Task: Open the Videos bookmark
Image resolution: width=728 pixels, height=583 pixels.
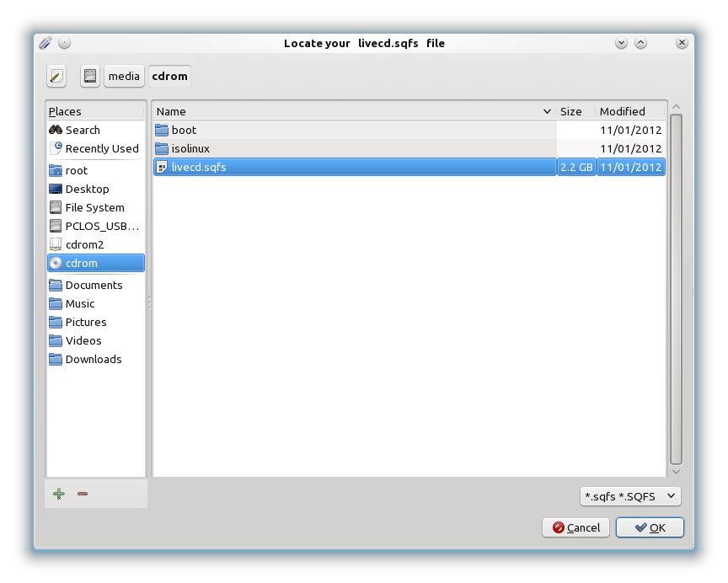Action: [96, 340]
